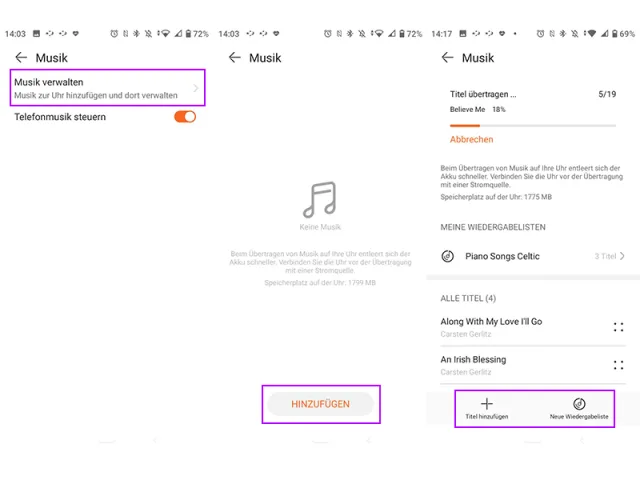Tap Abbrechen to cancel the transfer

[x=471, y=139]
